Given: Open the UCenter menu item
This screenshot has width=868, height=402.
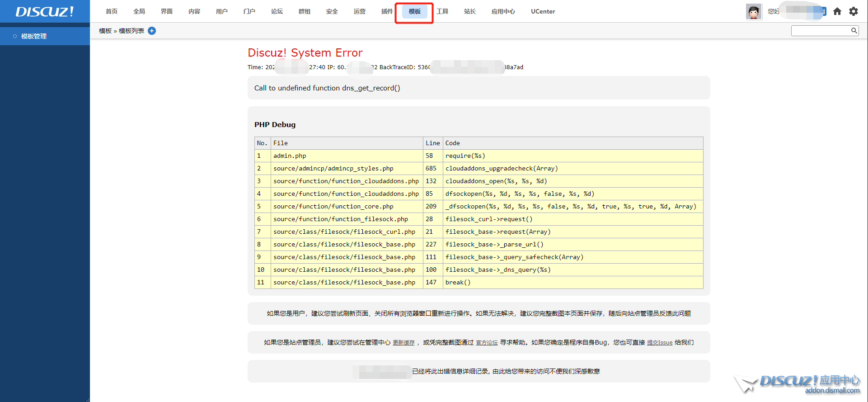Looking at the screenshot, I should pyautogui.click(x=543, y=11).
